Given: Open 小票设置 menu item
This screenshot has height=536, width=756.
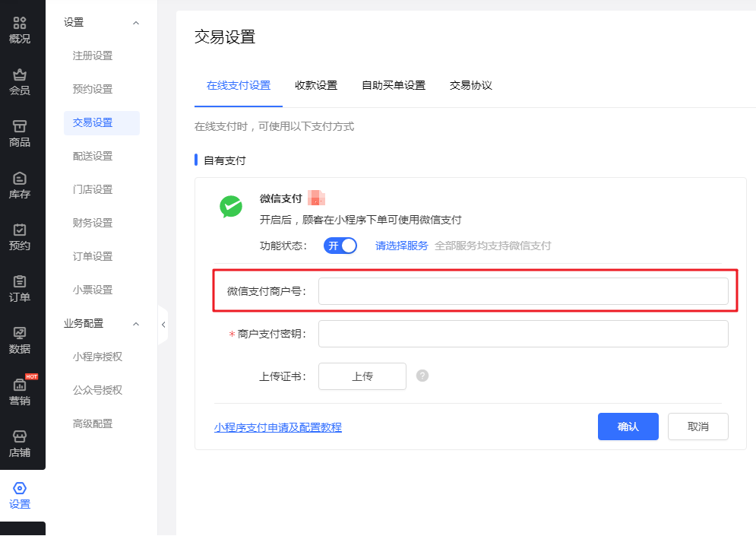Looking at the screenshot, I should click(x=93, y=290).
